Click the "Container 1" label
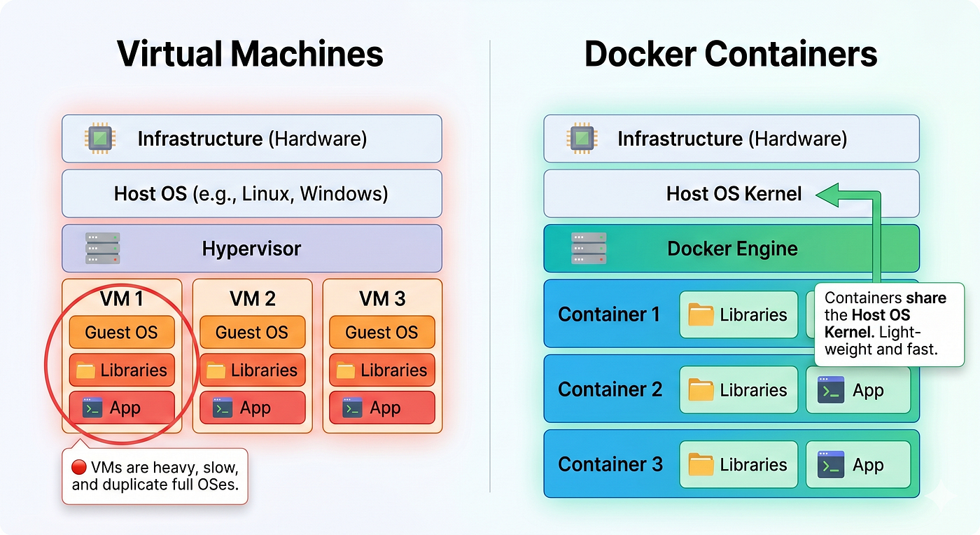 click(x=609, y=315)
